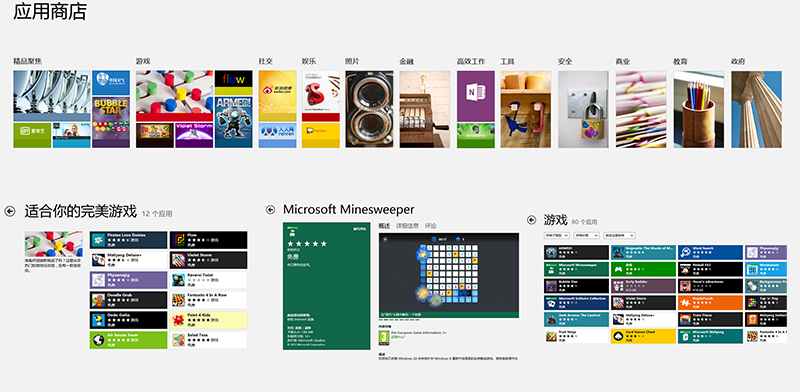Select Paint 4 Kids app entry
The width and height of the screenshot is (800, 392).
[209, 320]
